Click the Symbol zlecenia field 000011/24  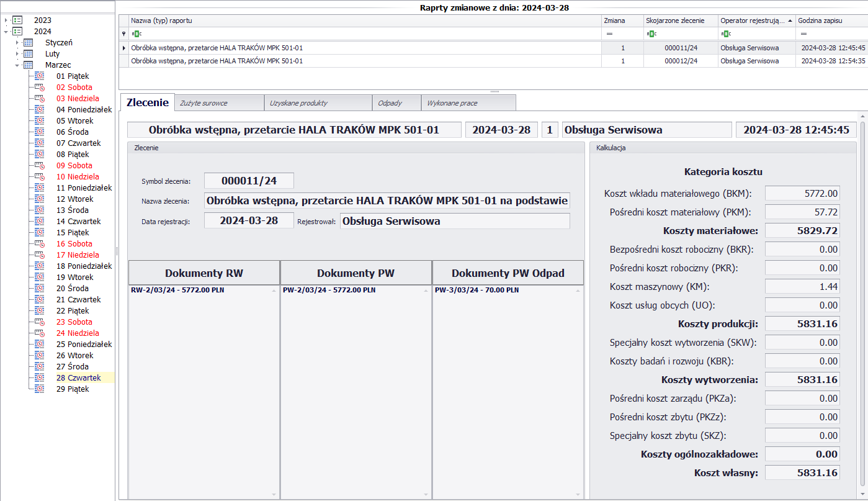[x=249, y=181]
